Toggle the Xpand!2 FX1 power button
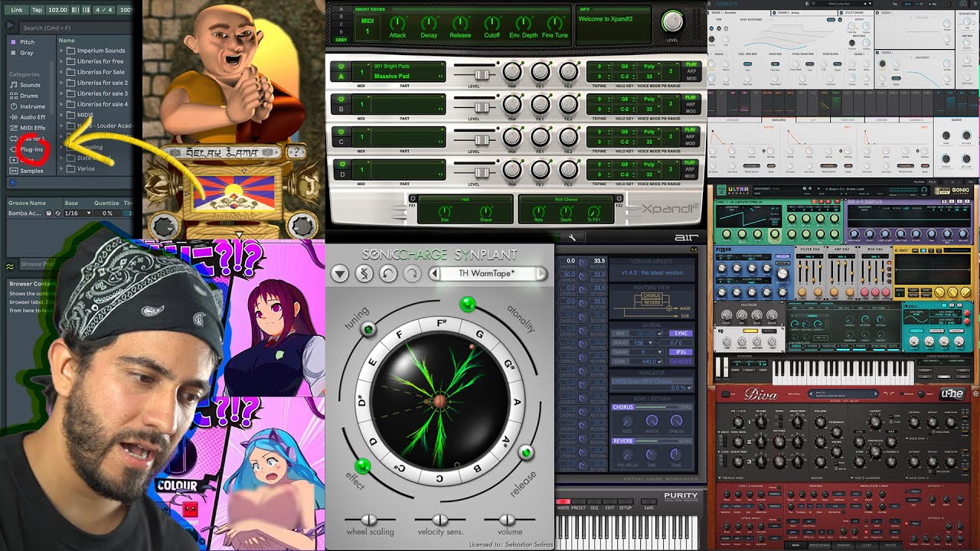The image size is (980, 551). [412, 197]
